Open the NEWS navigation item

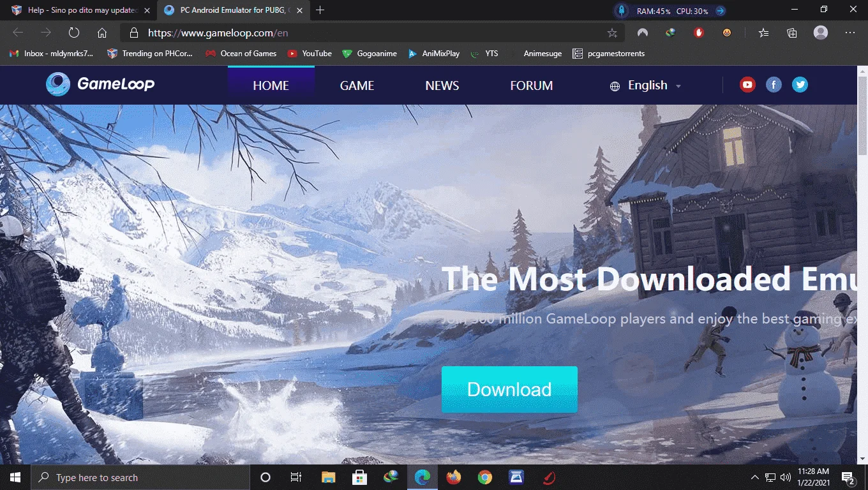(442, 85)
